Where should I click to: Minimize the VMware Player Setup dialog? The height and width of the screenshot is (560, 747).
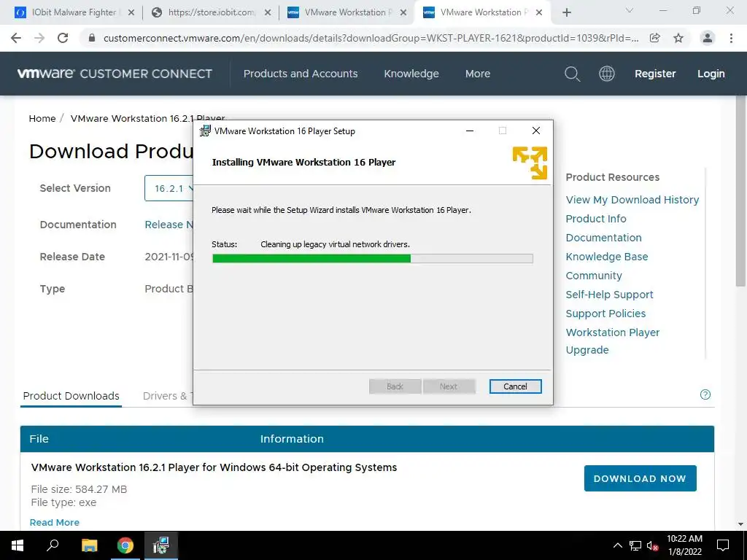470,131
